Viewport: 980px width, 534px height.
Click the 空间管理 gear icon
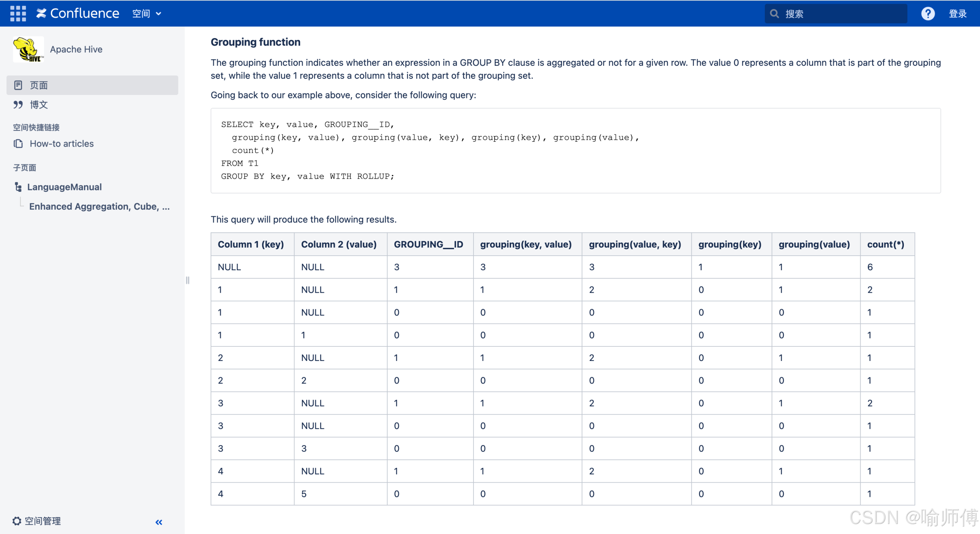click(16, 521)
